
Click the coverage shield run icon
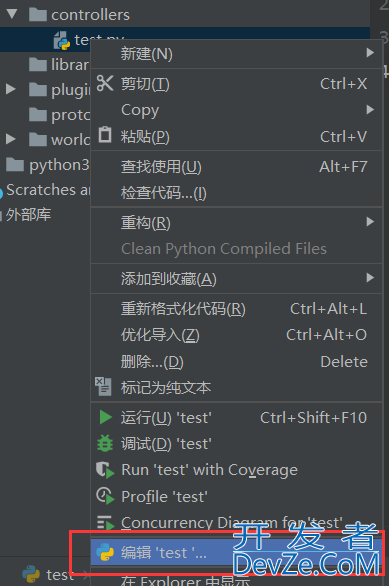pos(105,470)
